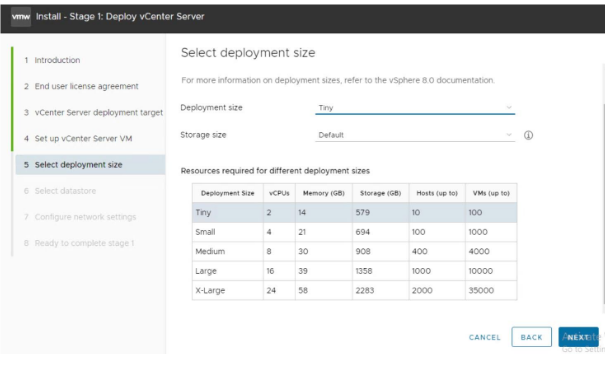Open End user license agreement step
Viewport: 606px width, 371px height.
81,86
